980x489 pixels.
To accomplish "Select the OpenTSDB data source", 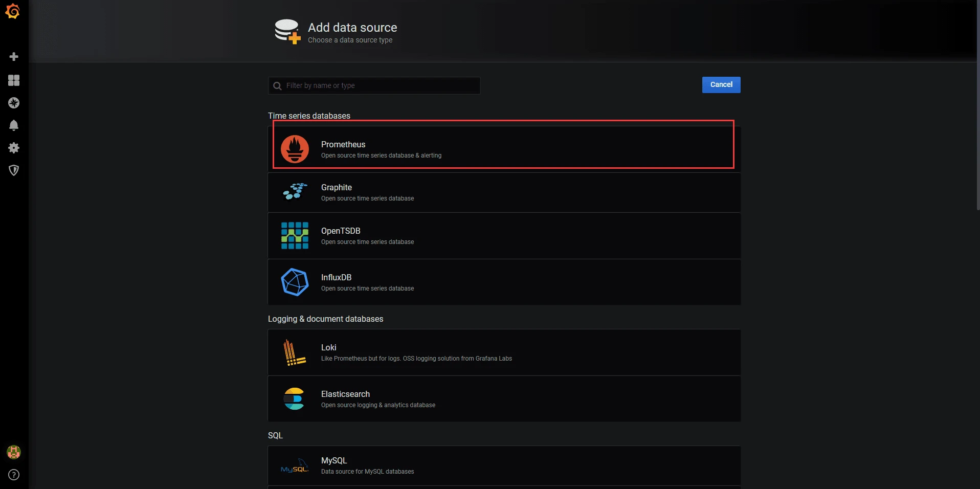I will (504, 236).
